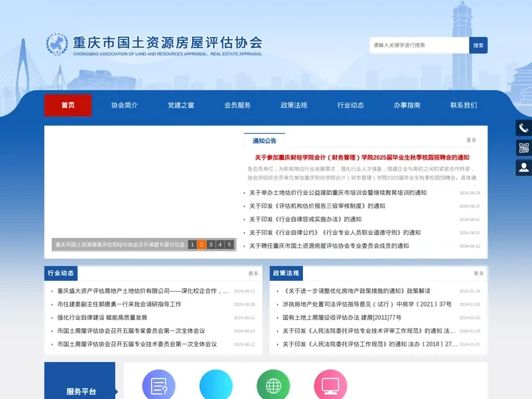Open 行业自律惩戒实施办法 notice
This screenshot has width=532, height=399.
(x=305, y=219)
